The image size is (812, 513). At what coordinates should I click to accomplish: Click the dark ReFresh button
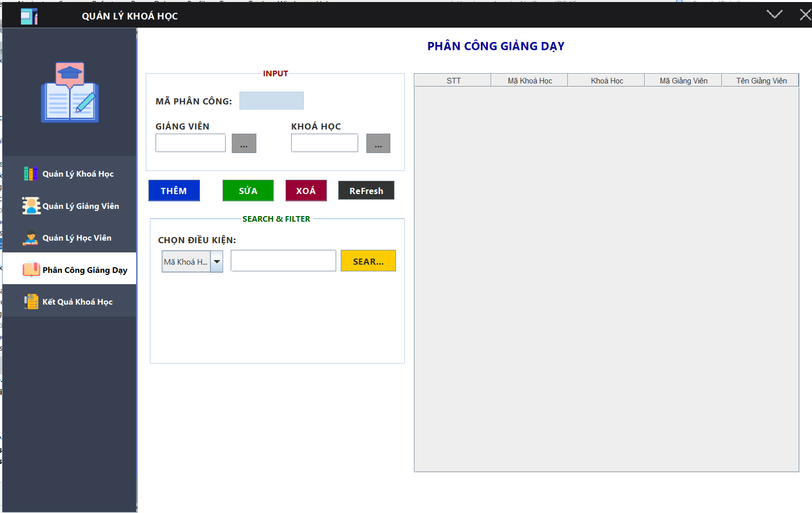(366, 190)
